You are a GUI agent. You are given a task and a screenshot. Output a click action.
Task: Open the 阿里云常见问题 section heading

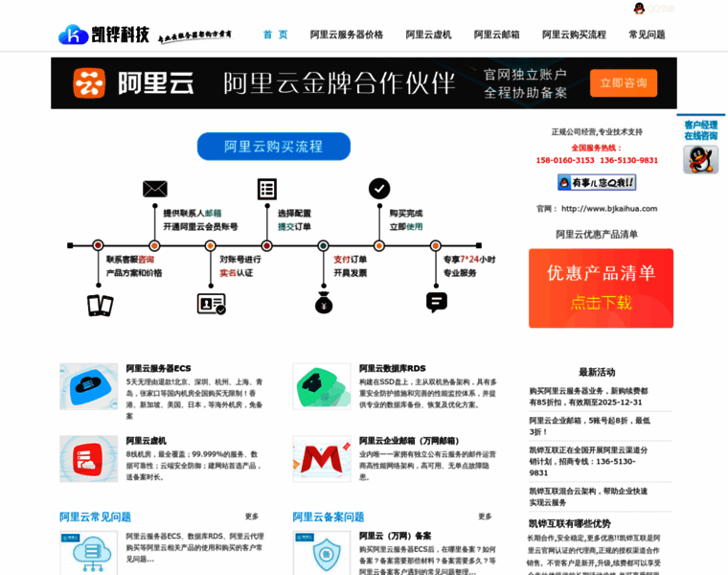pos(95,517)
